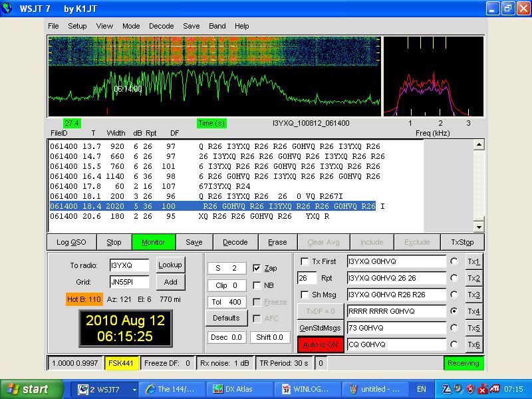Click the message field 'RRRR RRRR G0HVQ'

click(396, 311)
